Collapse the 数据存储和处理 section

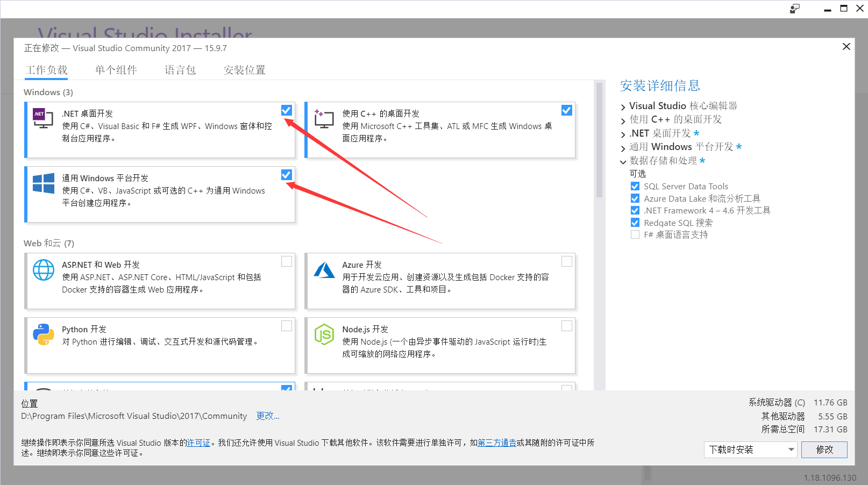click(x=623, y=161)
